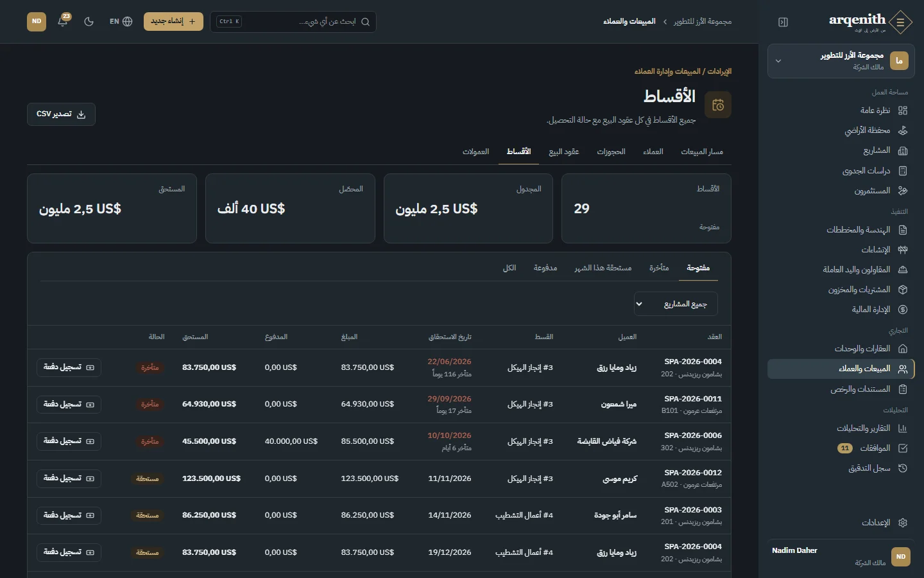Open محفظة الأراضي land portfolio icon
The image size is (924, 578).
pyautogui.click(x=903, y=130)
